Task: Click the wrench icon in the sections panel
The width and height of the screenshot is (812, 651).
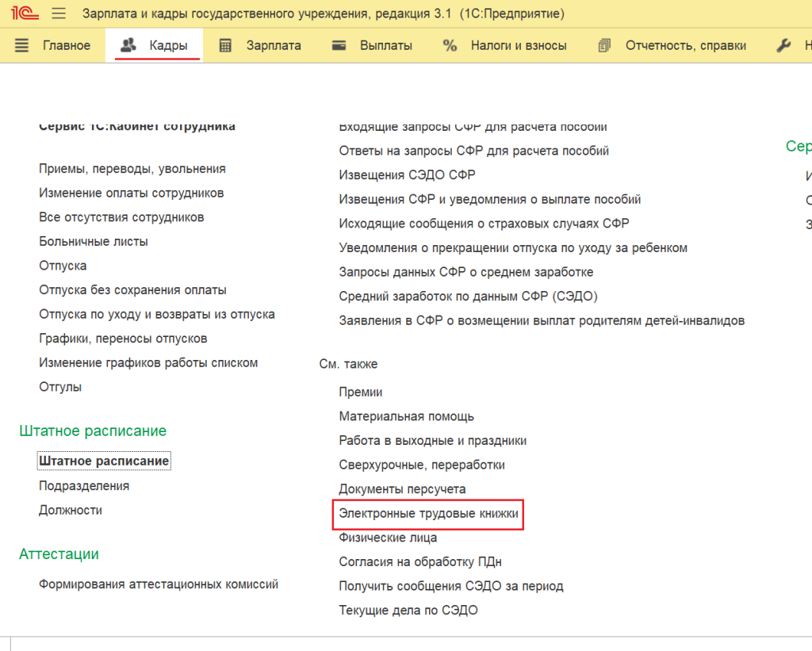Action: [x=784, y=46]
